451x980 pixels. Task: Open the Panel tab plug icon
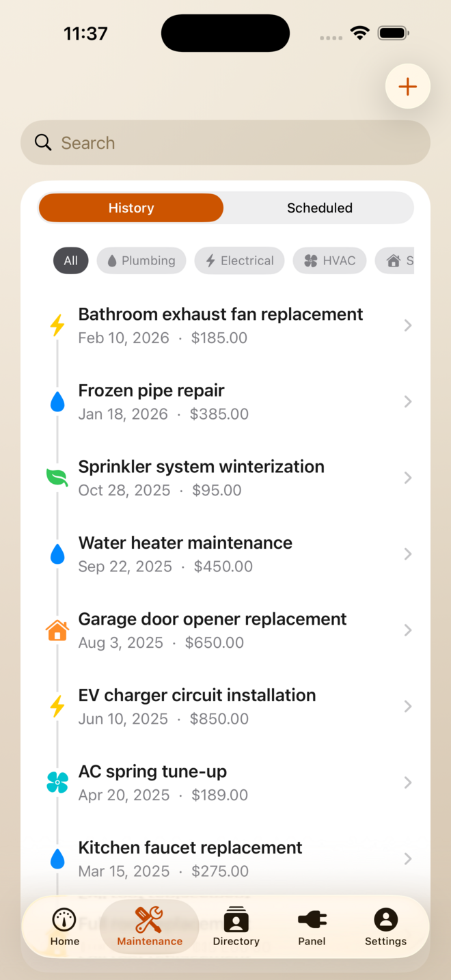tap(312, 920)
